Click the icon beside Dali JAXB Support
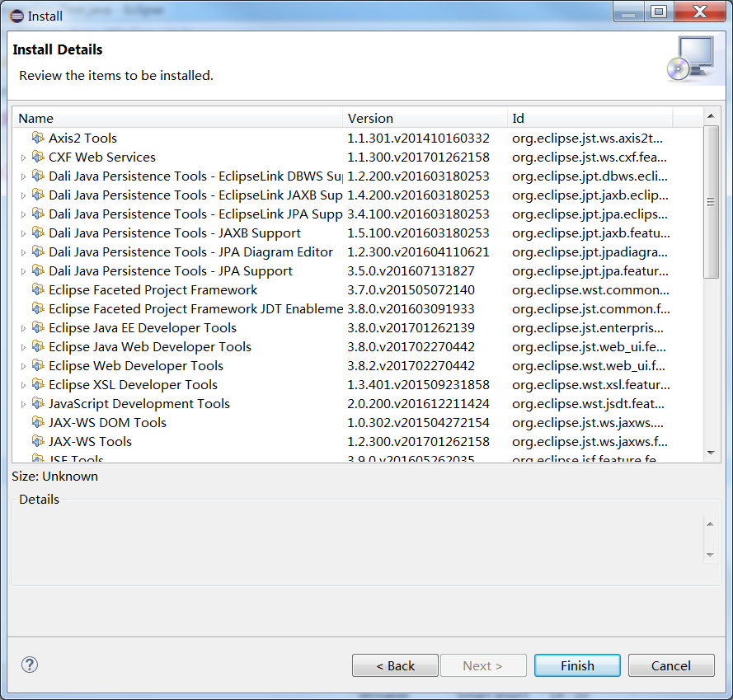 pos(38,233)
